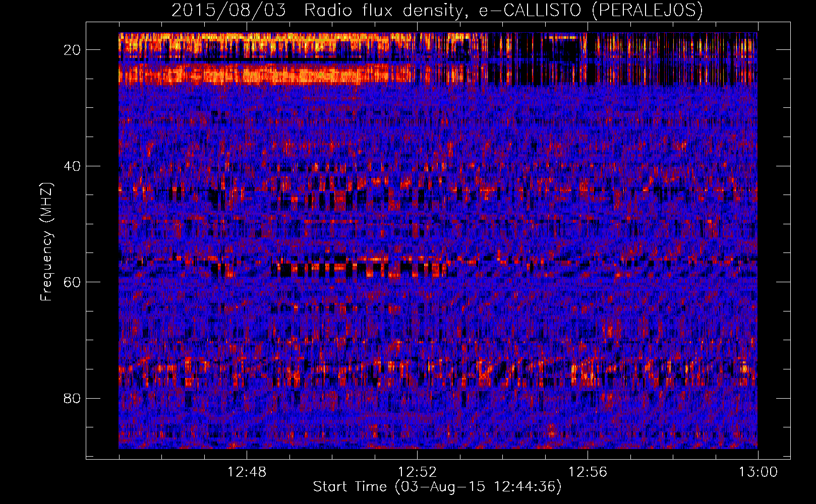Click the 60 MHz frequency tick label

tap(73, 282)
